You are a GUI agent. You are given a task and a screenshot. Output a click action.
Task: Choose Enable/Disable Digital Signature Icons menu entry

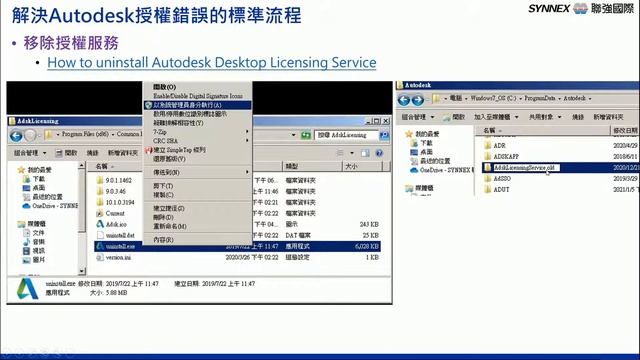click(x=198, y=96)
